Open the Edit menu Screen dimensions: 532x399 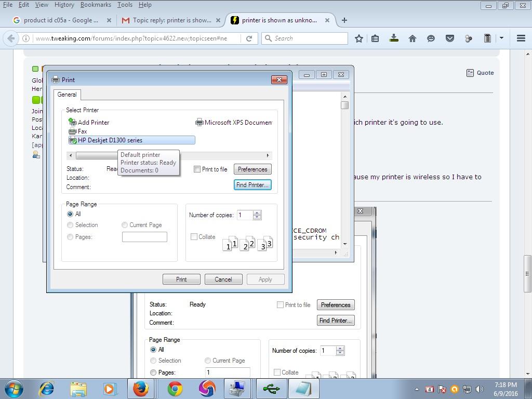pyautogui.click(x=24, y=5)
